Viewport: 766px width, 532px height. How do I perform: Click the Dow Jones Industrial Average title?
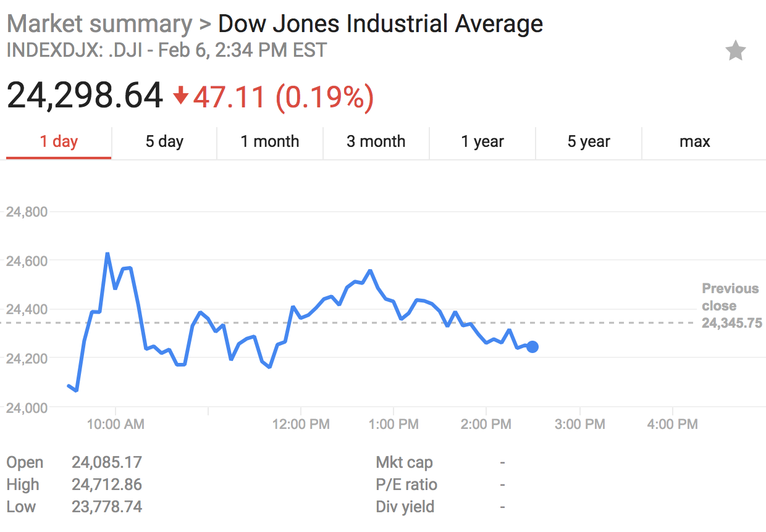[381, 24]
